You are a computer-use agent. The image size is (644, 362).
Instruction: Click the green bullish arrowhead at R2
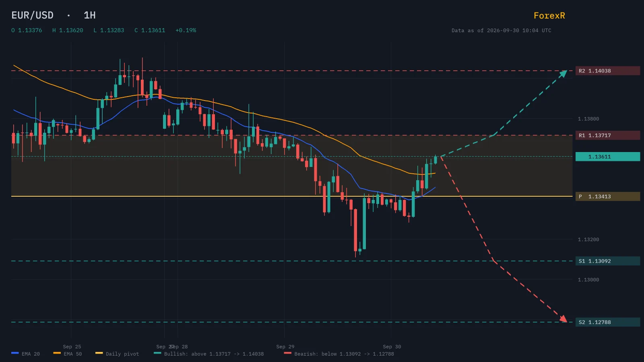563,74
